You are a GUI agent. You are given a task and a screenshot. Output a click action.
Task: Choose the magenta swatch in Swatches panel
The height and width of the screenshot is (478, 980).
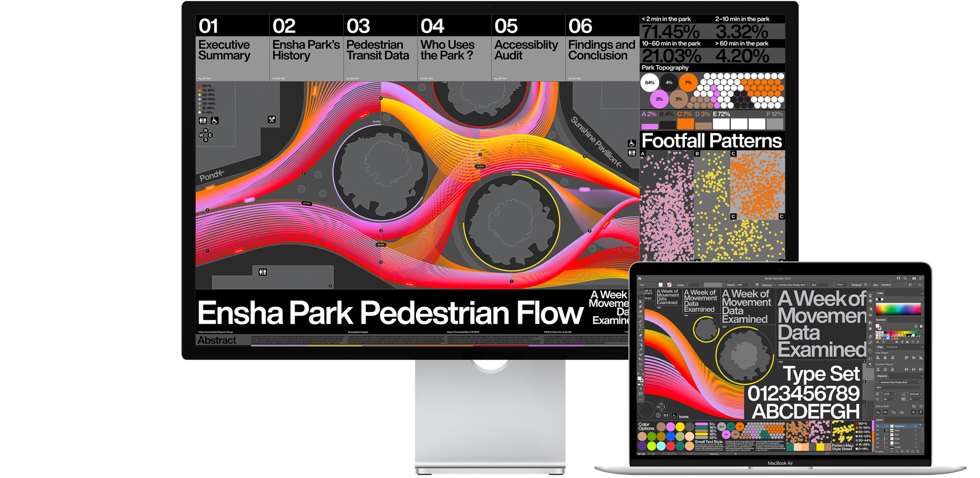(888, 333)
